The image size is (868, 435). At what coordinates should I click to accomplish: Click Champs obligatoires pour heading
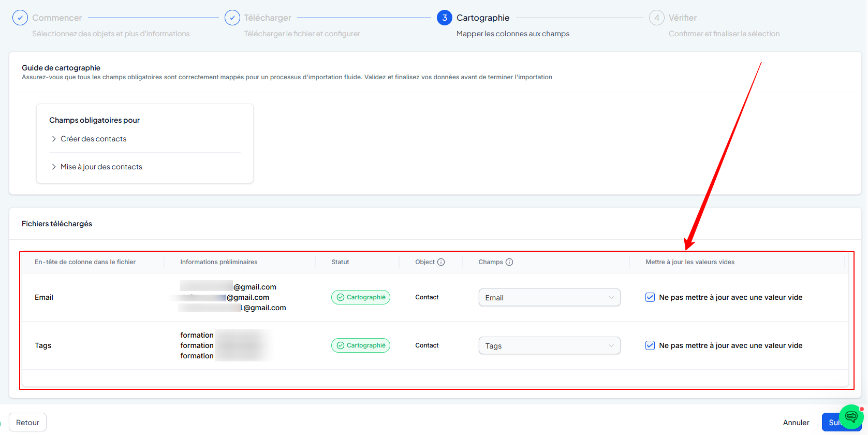(95, 120)
